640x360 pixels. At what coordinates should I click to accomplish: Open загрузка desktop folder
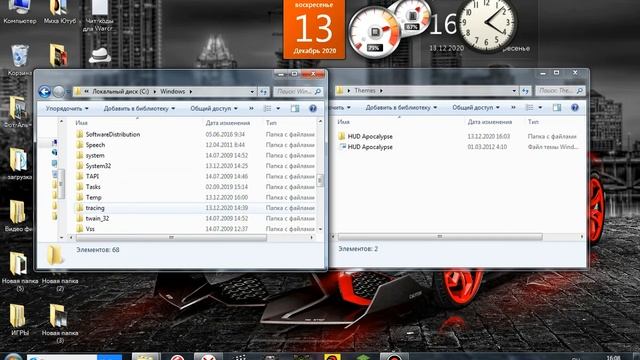[x=19, y=164]
